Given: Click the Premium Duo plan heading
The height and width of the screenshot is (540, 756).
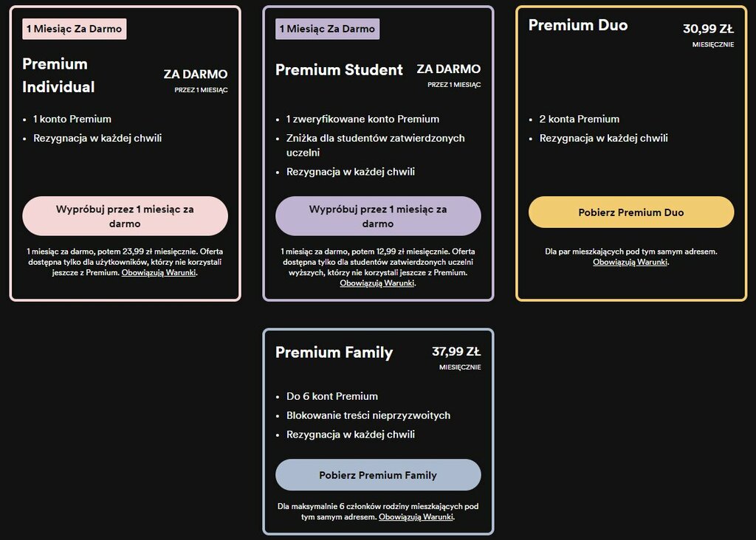Looking at the screenshot, I should (578, 25).
